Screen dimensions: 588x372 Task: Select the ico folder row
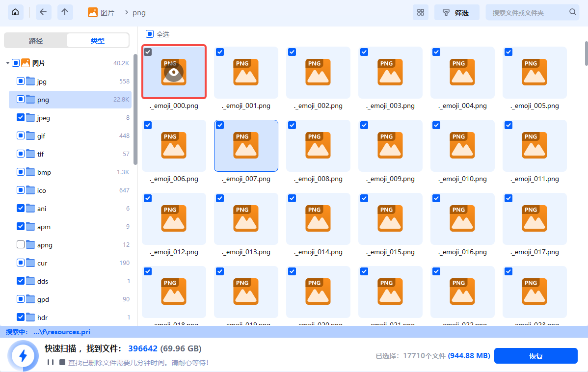(70, 190)
